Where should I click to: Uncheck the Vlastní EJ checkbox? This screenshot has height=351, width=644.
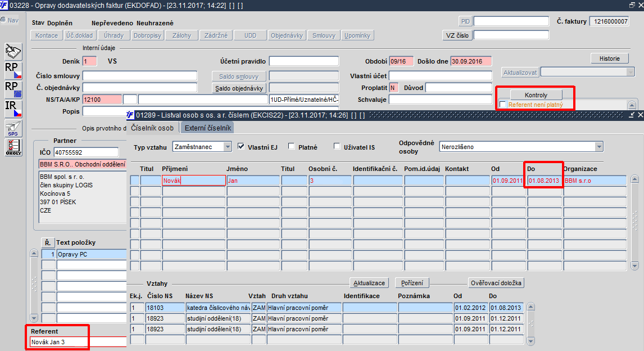[x=241, y=146]
